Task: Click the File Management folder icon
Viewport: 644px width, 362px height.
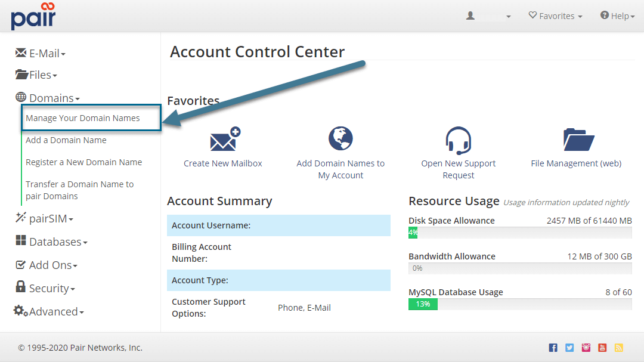Action: [x=578, y=140]
